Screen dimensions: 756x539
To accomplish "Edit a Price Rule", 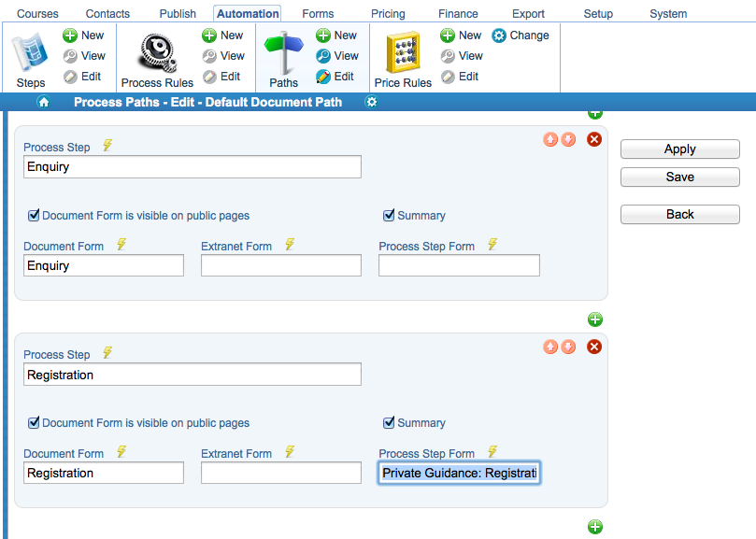I will pyautogui.click(x=460, y=77).
